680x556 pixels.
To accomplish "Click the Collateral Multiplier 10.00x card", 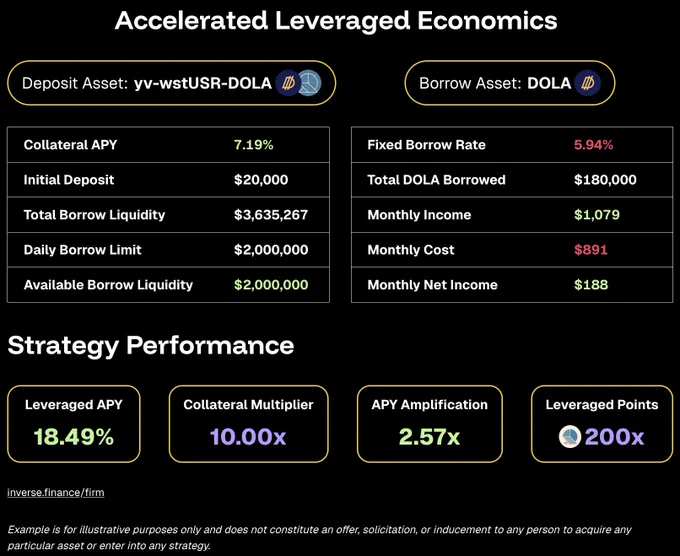I will pyautogui.click(x=248, y=424).
